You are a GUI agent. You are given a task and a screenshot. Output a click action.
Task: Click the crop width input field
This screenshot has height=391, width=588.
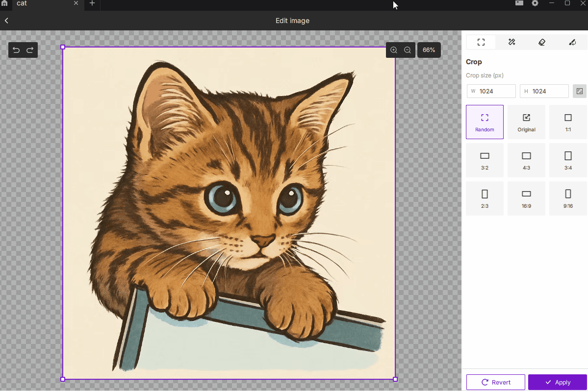click(x=495, y=91)
